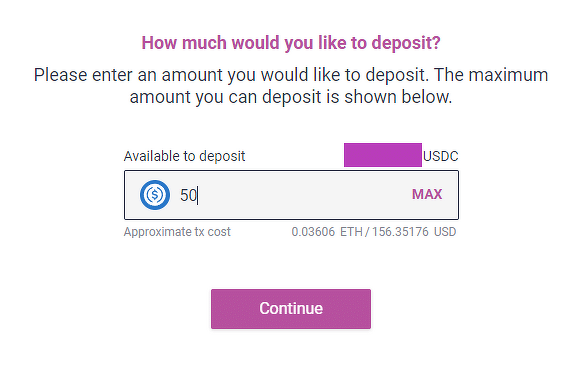Click the 'amount you can deposit is shown below' line

[291, 97]
